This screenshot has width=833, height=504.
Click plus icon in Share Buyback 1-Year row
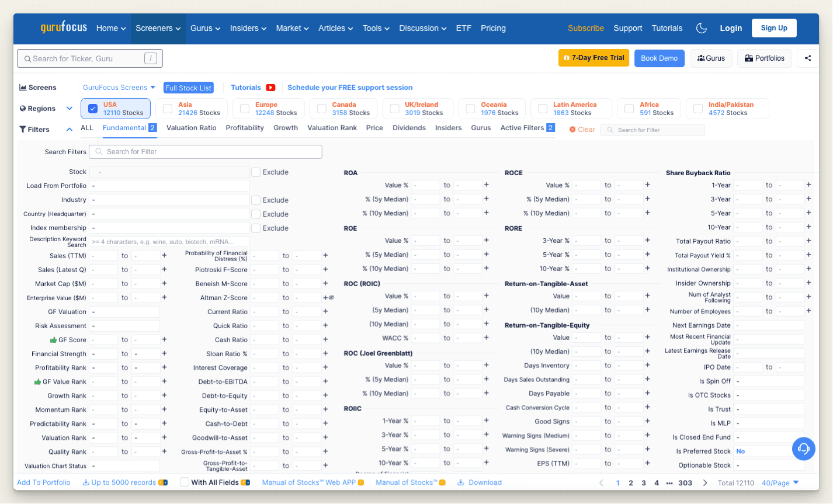pos(808,185)
